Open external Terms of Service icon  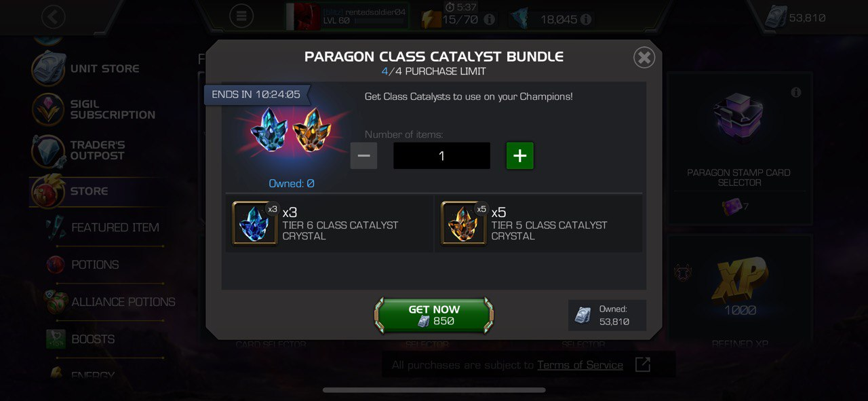pyautogui.click(x=642, y=364)
